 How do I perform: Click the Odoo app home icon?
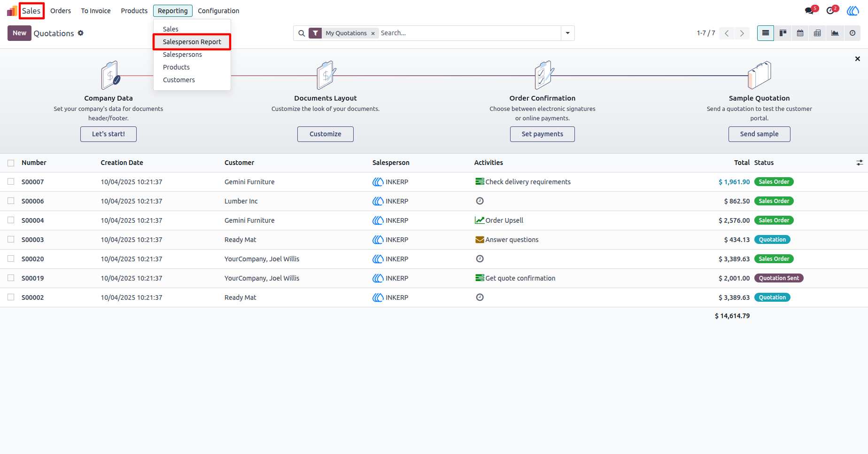click(12, 10)
